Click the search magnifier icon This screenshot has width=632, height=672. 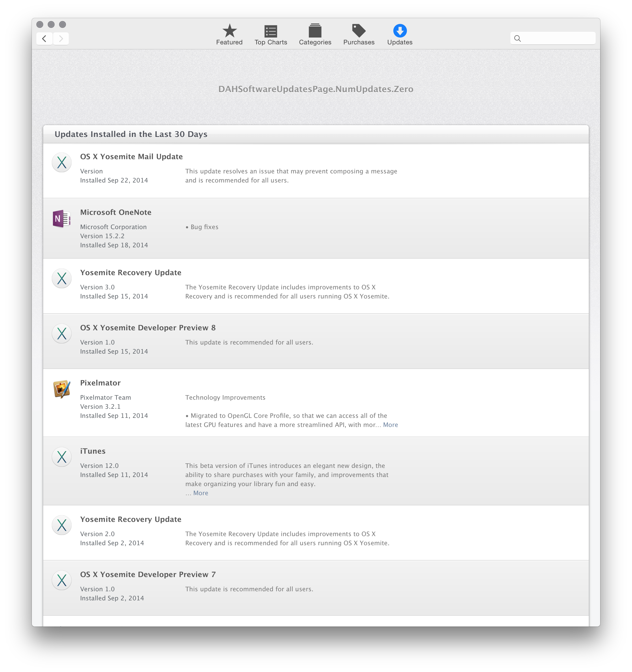pos(517,39)
